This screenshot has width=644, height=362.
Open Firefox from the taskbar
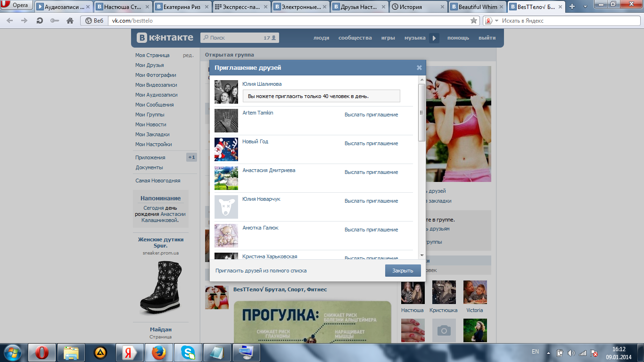[159, 352]
